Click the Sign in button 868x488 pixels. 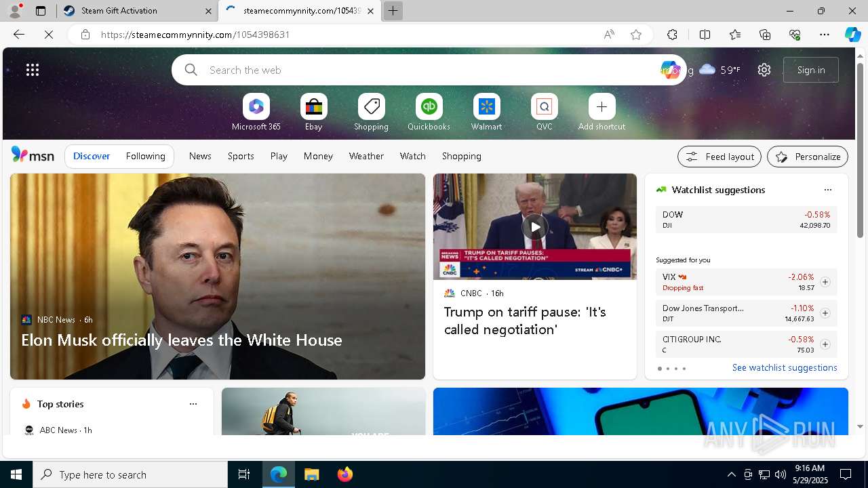click(x=811, y=70)
